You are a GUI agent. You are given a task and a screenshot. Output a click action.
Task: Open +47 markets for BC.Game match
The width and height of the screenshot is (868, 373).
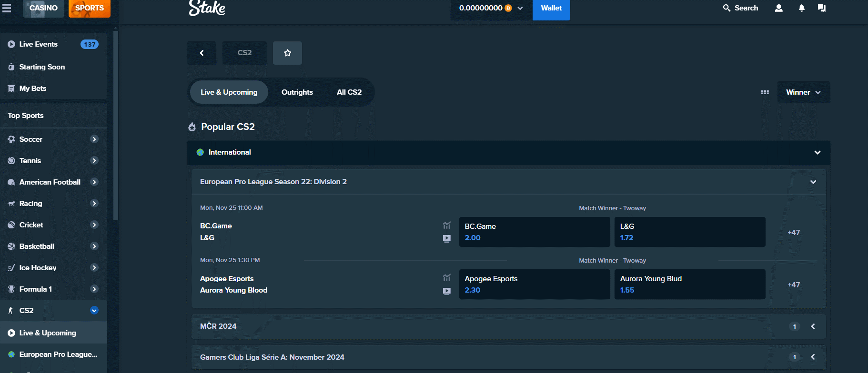[794, 233]
